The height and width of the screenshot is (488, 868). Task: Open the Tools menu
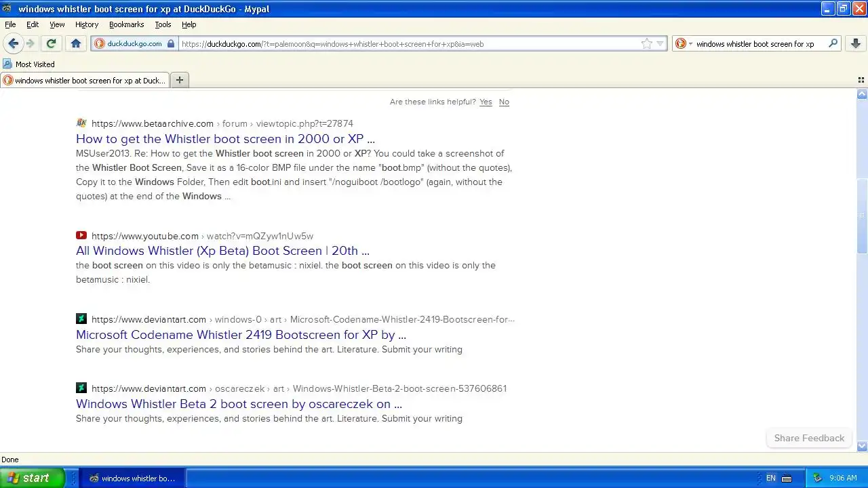coord(163,24)
